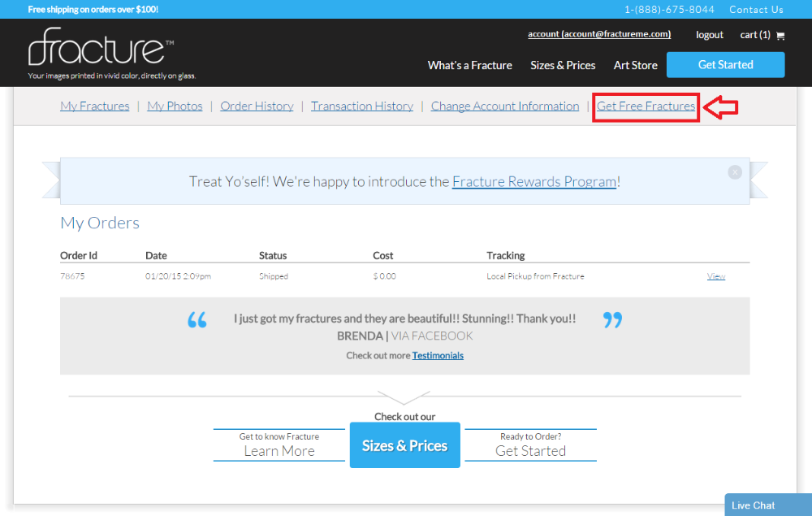Screen dimensions: 812x516
Task: Open Change Account Information
Action: 505,106
